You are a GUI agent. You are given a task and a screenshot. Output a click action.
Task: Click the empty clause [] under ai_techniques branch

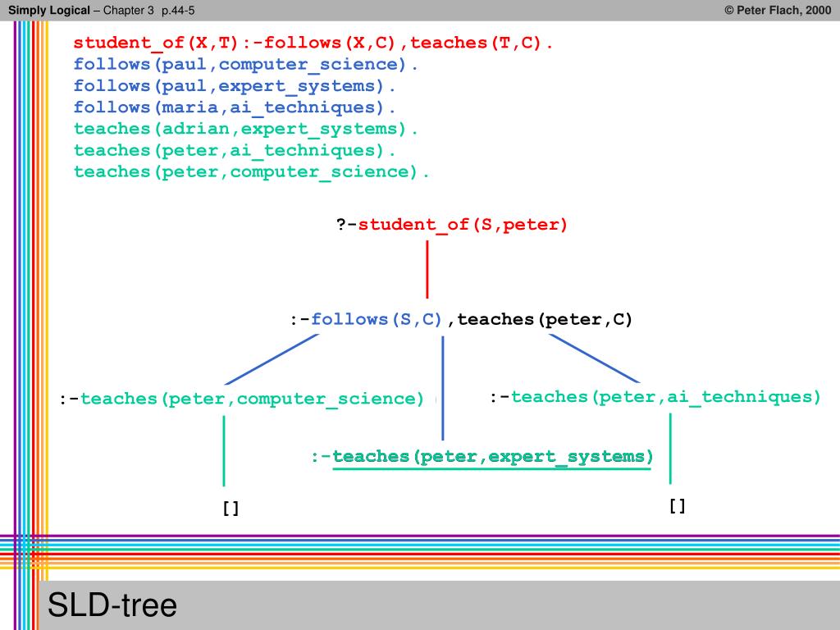coord(677,505)
